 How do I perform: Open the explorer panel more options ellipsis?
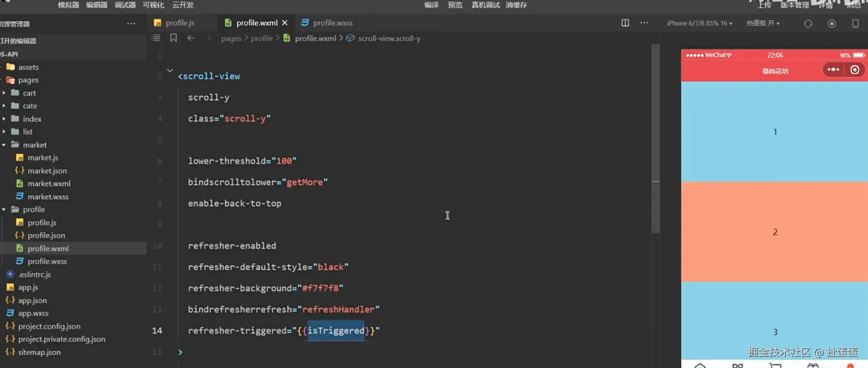131,24
